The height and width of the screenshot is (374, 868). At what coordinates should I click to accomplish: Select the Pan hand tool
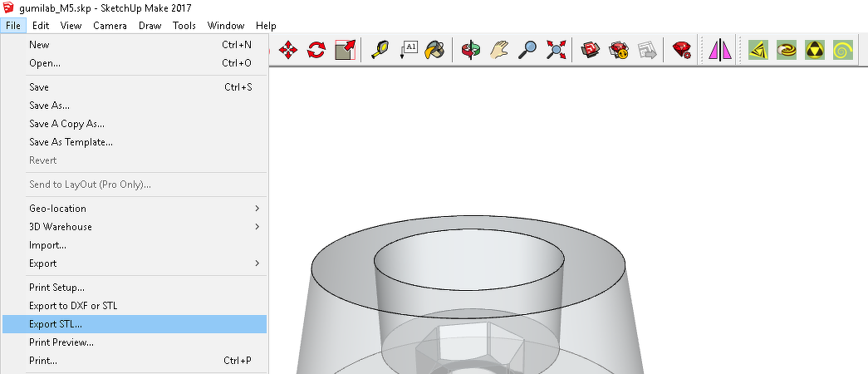498,50
